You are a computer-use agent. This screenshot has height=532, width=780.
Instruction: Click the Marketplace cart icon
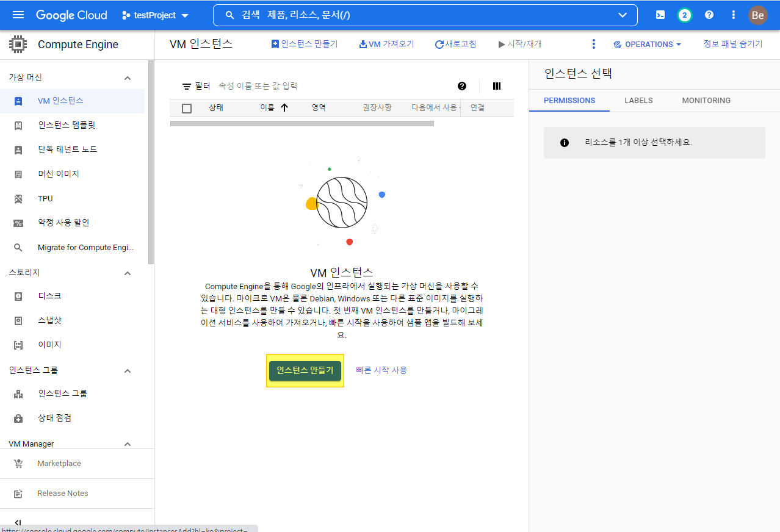click(18, 464)
